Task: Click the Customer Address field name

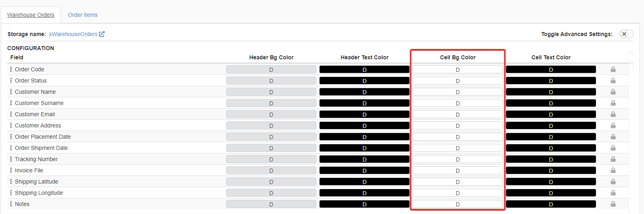Action: point(38,125)
